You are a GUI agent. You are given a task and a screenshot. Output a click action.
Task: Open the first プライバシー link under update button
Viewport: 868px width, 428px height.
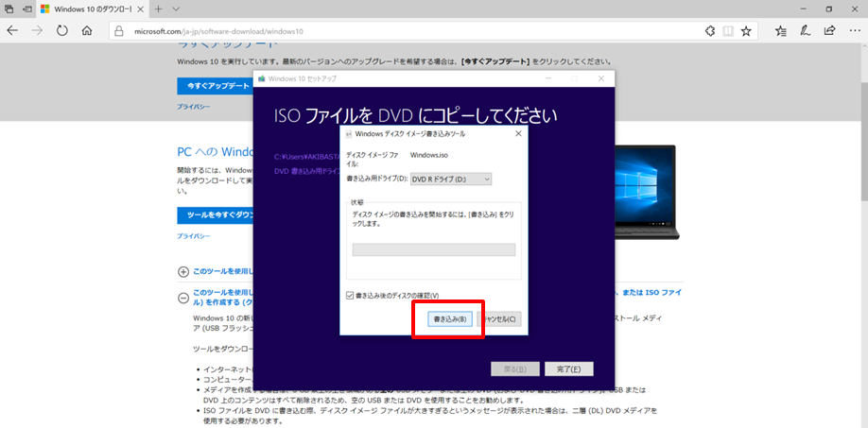193,106
